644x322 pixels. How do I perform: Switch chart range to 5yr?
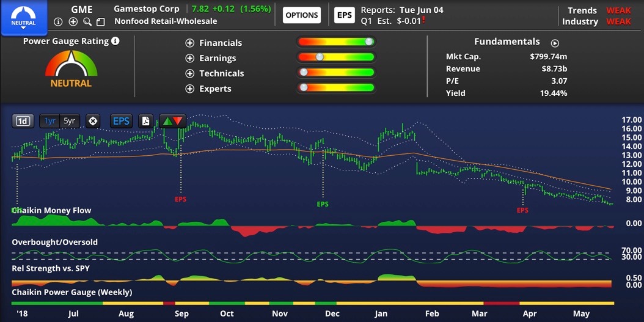pyautogui.click(x=70, y=121)
